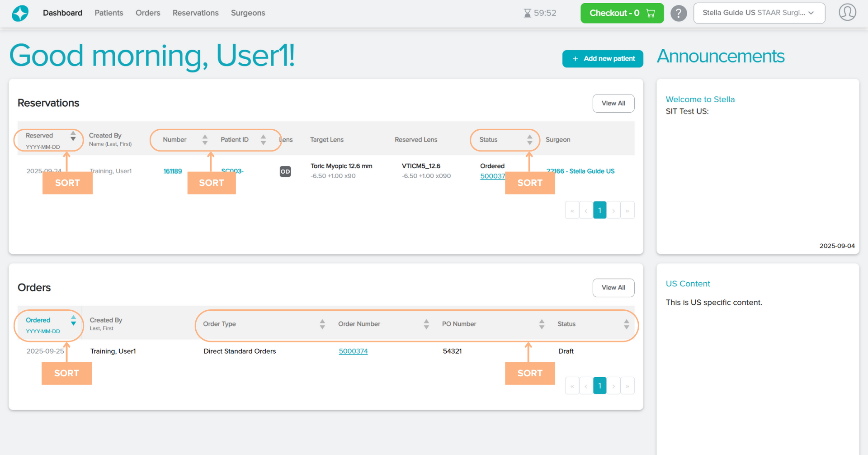The image size is (868, 455).
Task: Open order number 5000374 link
Action: 353,351
